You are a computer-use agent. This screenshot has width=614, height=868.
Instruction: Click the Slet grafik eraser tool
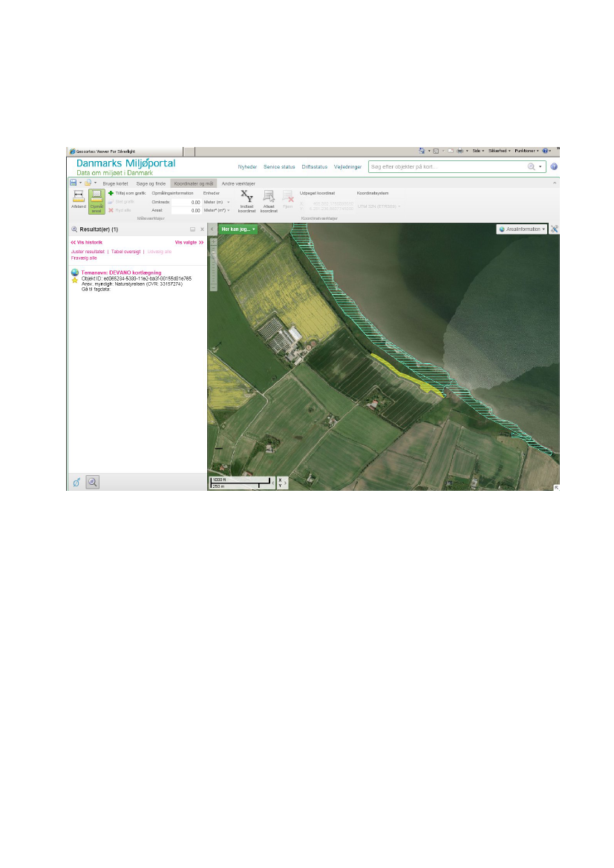click(111, 202)
